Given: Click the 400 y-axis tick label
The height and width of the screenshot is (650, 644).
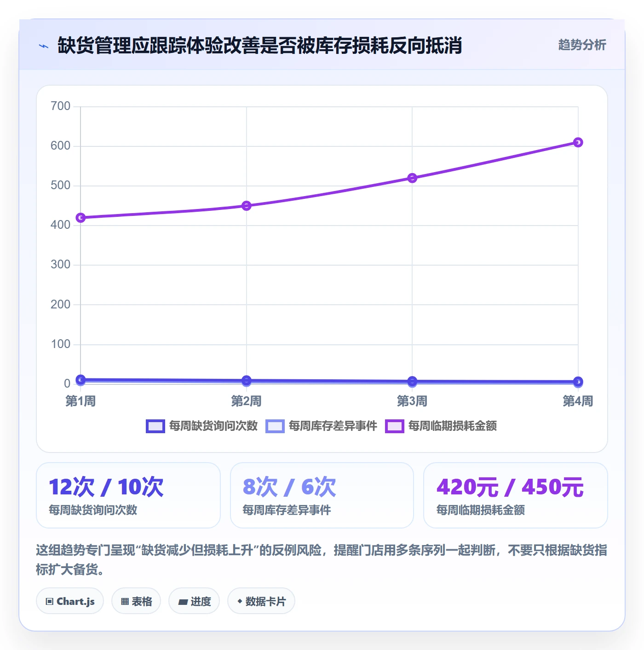Looking at the screenshot, I should (x=60, y=225).
